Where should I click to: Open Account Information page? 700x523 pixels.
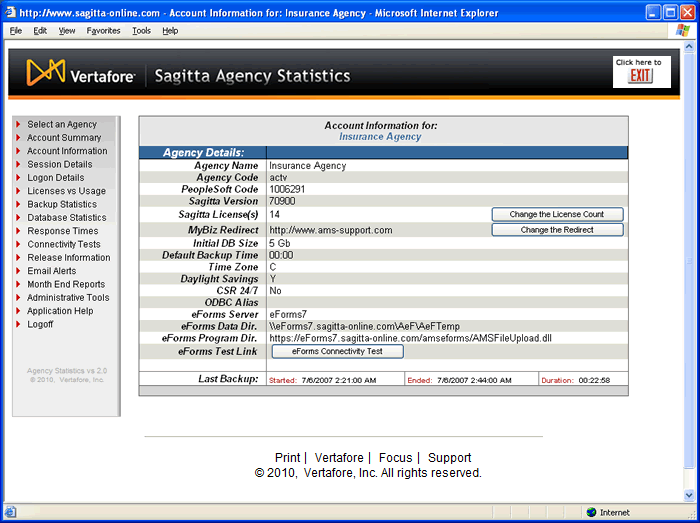(67, 151)
